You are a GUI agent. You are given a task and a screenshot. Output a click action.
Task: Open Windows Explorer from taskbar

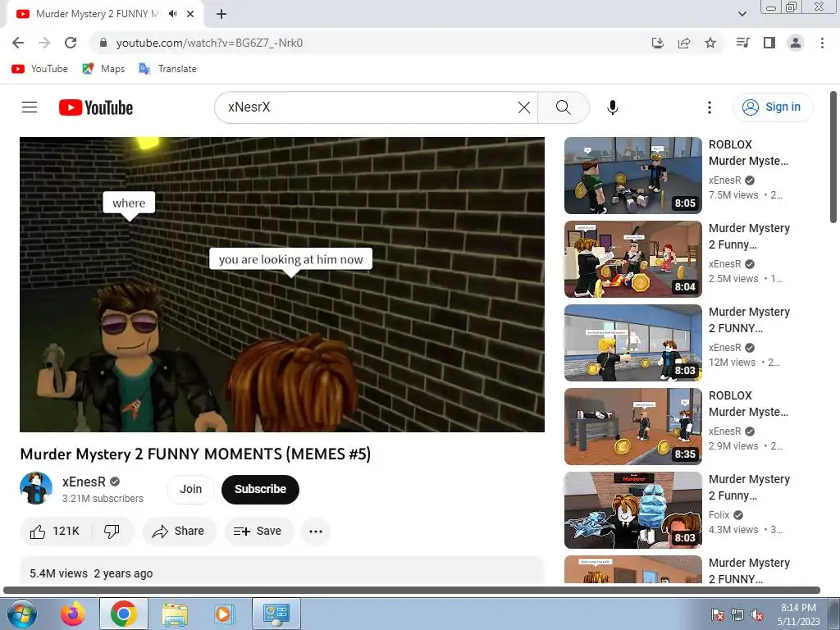click(175, 614)
